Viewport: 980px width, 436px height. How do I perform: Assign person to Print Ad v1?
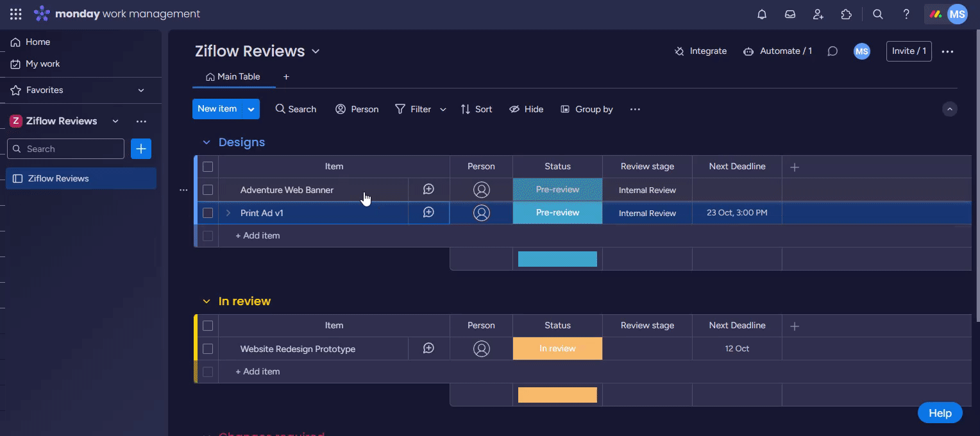pyautogui.click(x=481, y=213)
